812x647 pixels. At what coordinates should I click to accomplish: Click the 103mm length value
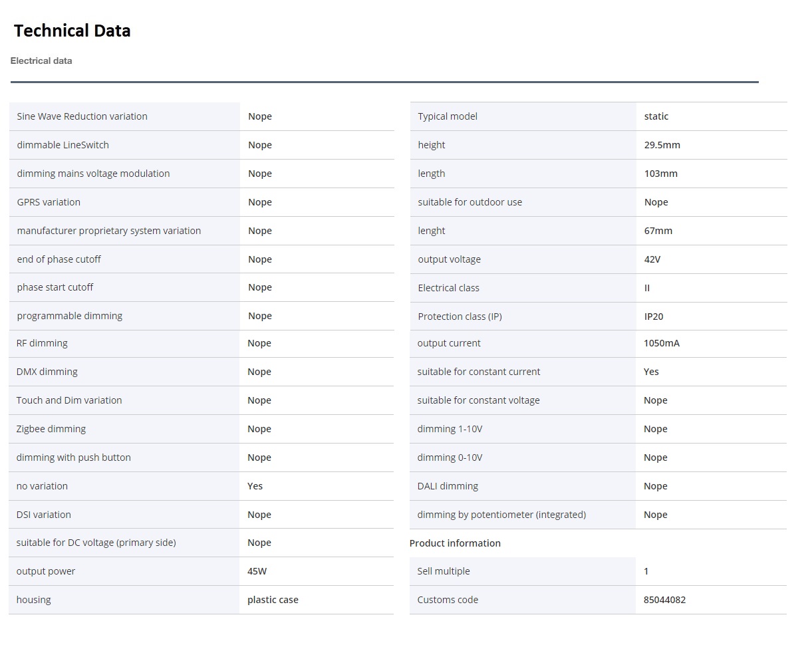pos(660,174)
